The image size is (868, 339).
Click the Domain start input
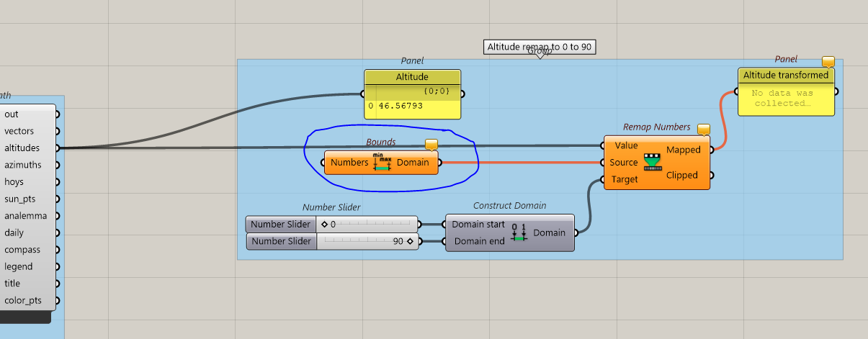coord(478,224)
